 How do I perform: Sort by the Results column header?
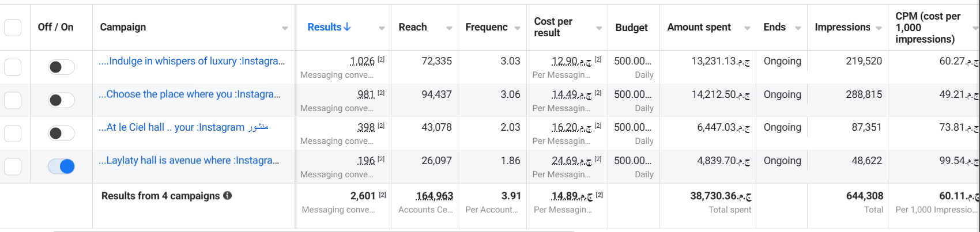pyautogui.click(x=329, y=27)
